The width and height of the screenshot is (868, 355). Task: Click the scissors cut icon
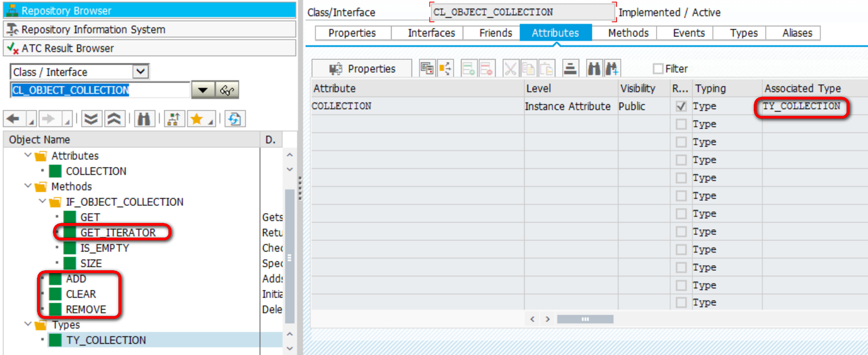click(510, 69)
